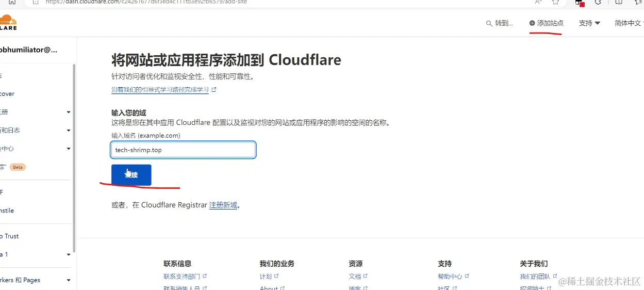Screen dimensions: 644x290
Task: Click external-link icon next to 我们的团队
Action: (x=555, y=277)
